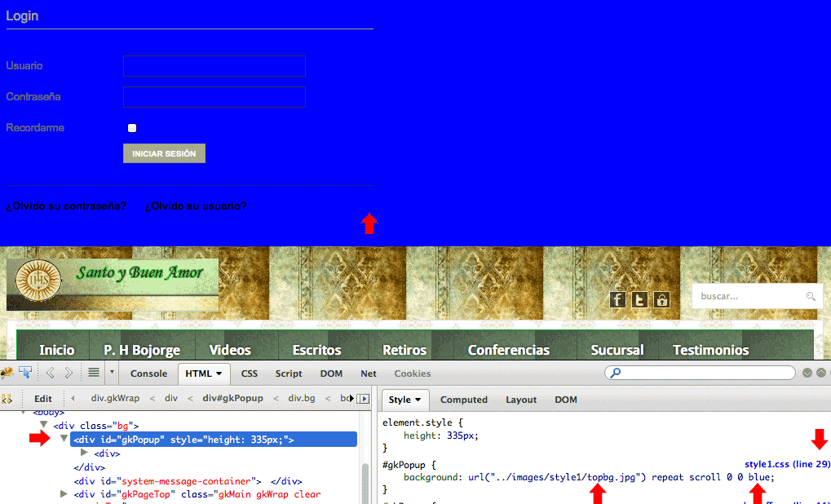Expand the nested div child node
The image size is (831, 504).
84,453
